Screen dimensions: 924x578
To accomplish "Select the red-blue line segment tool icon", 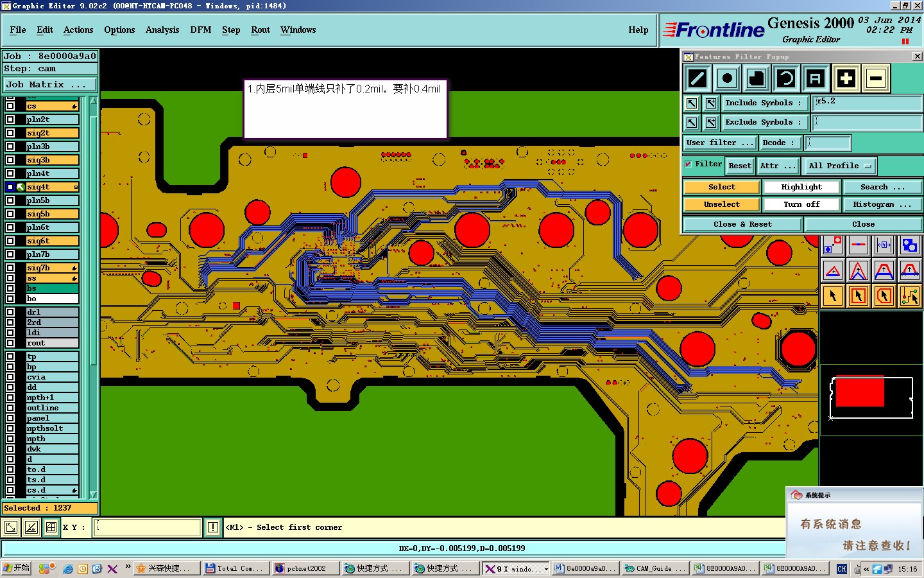I will (859, 245).
